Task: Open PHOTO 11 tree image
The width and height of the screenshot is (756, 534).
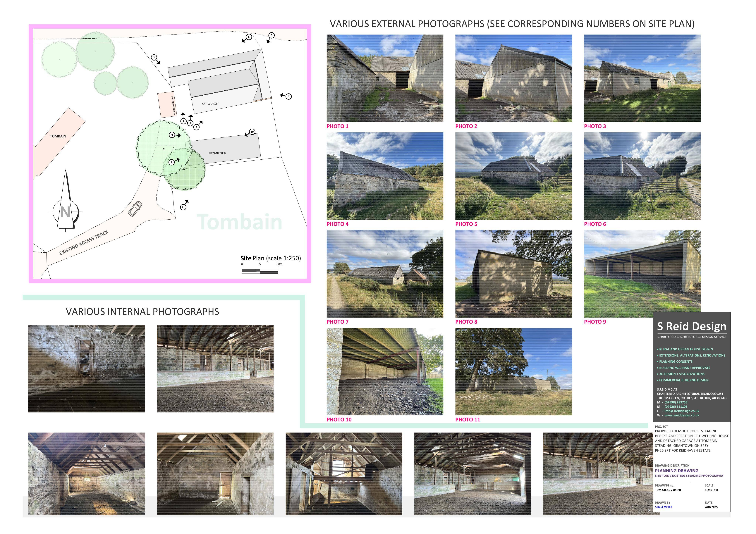Action: coord(514,372)
